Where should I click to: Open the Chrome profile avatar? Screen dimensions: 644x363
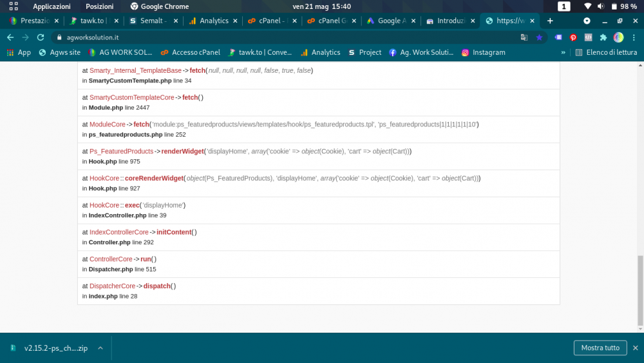618,37
